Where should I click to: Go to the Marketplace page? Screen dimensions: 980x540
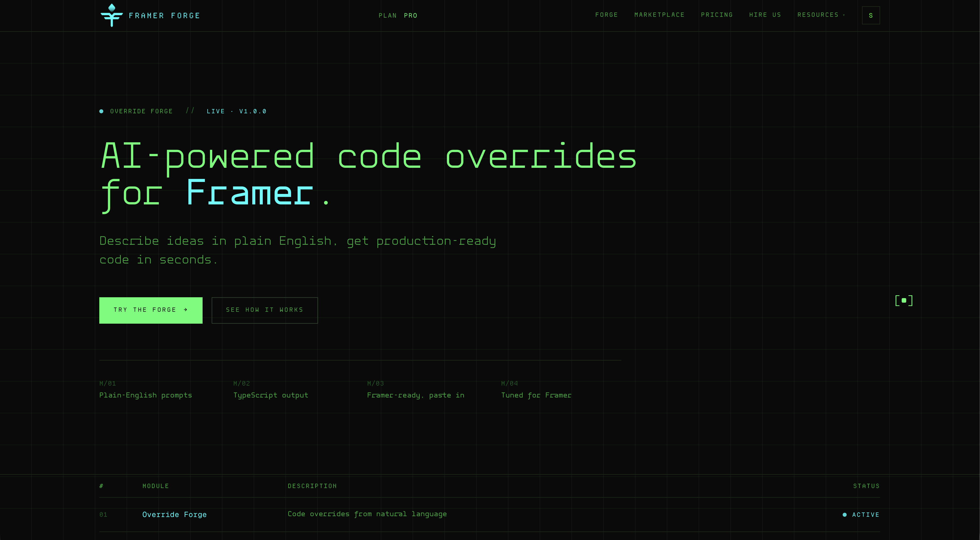(659, 15)
